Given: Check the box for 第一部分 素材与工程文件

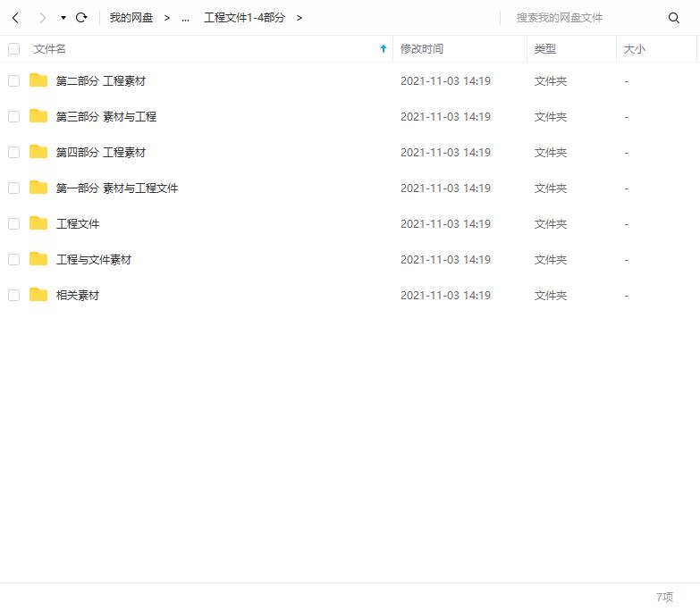Looking at the screenshot, I should 13,188.
